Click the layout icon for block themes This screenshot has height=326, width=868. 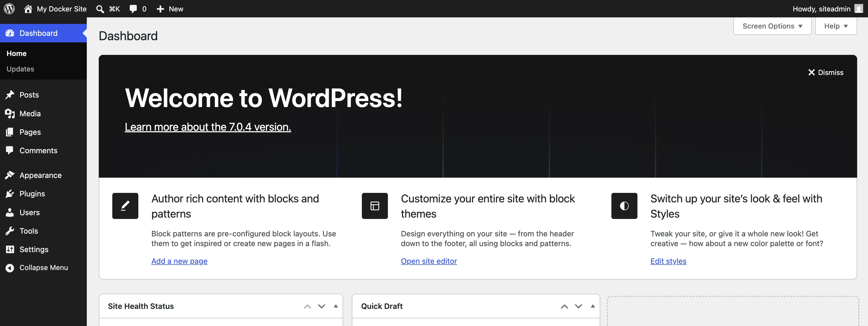[x=375, y=206]
